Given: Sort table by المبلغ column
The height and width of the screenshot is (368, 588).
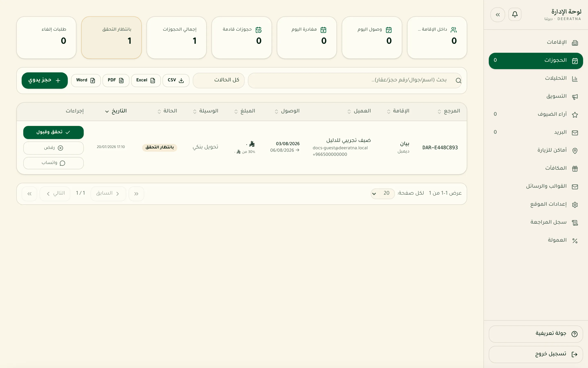Looking at the screenshot, I should tap(245, 111).
